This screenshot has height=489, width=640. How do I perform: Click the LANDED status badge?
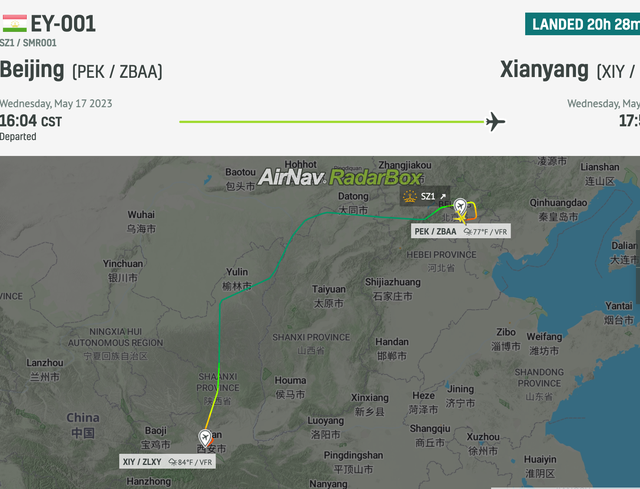(x=582, y=24)
